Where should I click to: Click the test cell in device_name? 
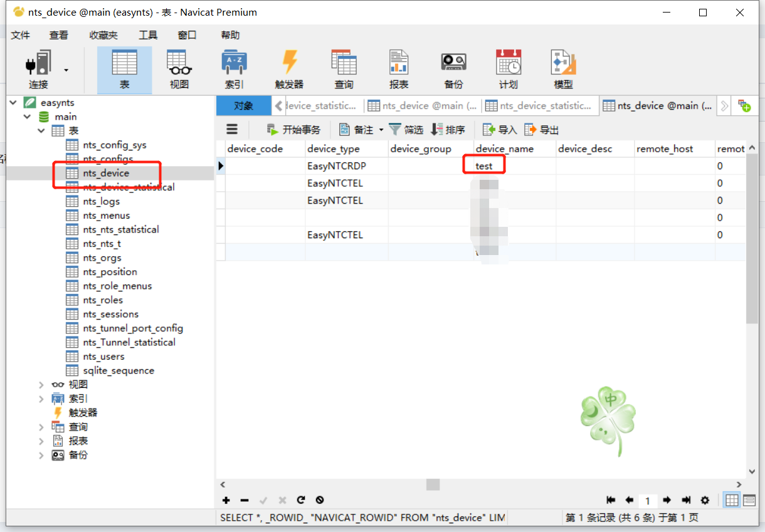pos(515,166)
